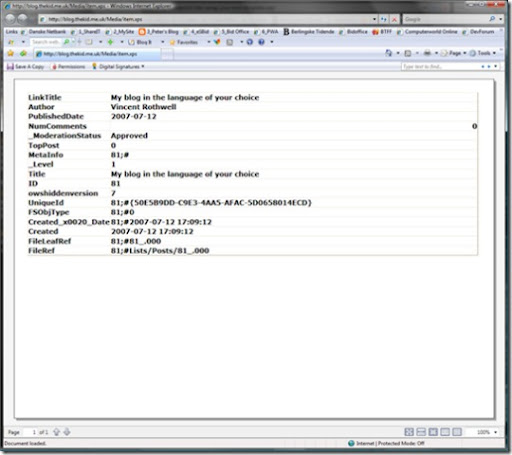Screen dimensions: 512x455
Task: Select the first page layout view icon
Action: tap(409, 432)
